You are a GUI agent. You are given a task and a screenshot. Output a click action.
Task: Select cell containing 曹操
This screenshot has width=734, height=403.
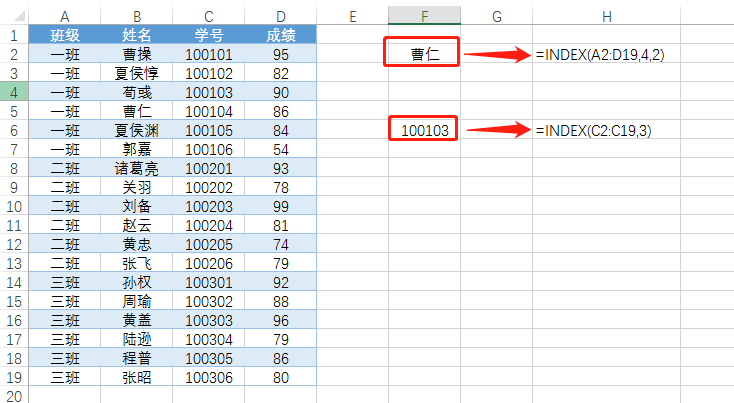click(x=137, y=54)
